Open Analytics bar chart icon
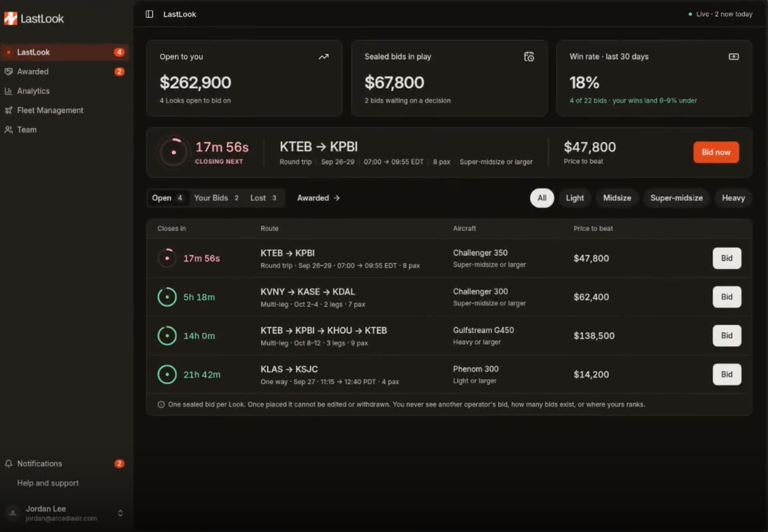 click(x=9, y=91)
